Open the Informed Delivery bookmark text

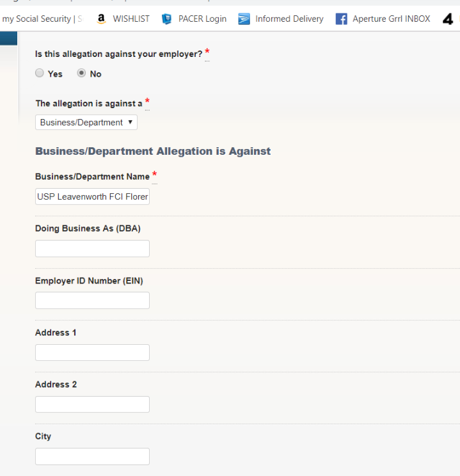point(289,19)
